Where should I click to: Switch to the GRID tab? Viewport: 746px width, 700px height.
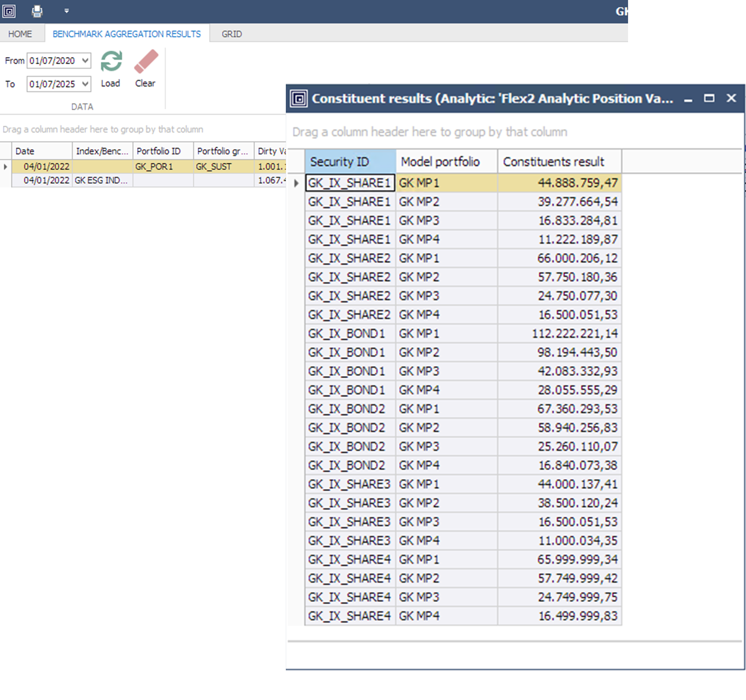click(x=231, y=34)
